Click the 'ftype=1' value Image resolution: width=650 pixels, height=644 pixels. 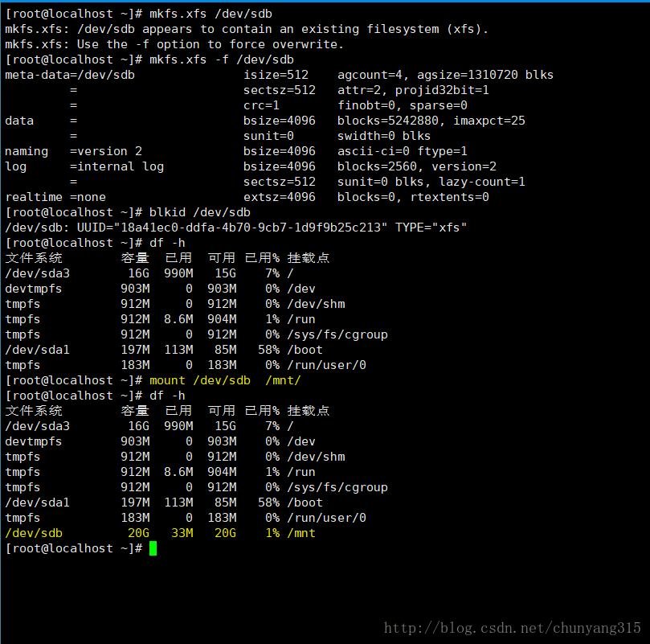click(x=442, y=151)
